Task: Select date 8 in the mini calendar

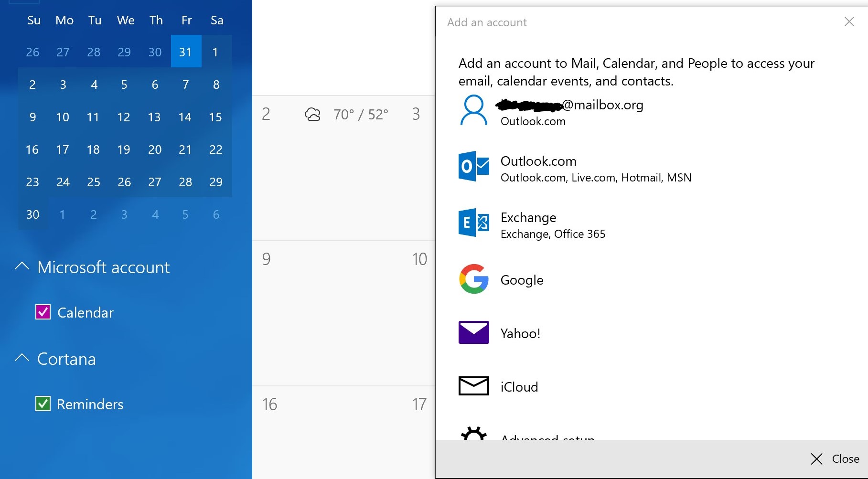Action: 216,85
